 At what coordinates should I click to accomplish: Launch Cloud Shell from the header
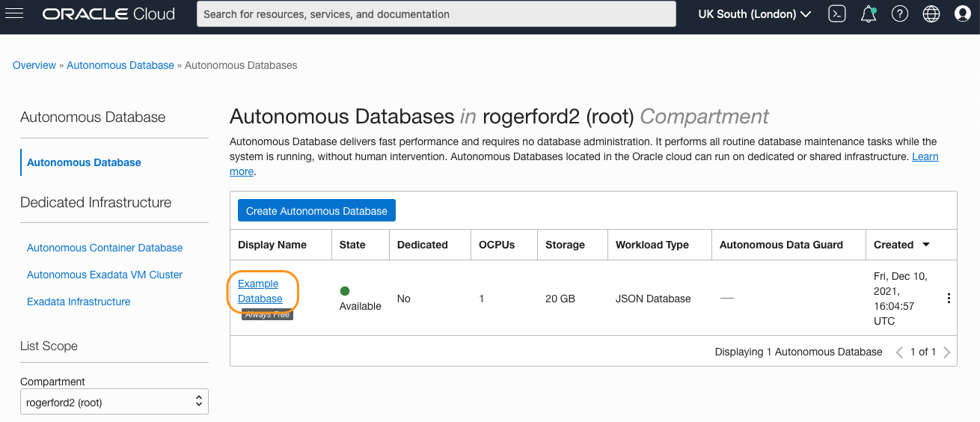(837, 13)
